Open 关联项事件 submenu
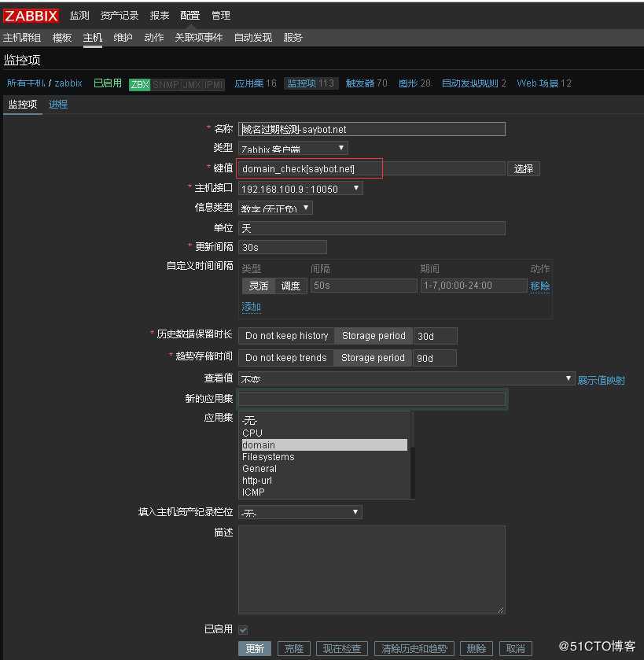Viewport: 644px width, 660px height. coord(198,38)
